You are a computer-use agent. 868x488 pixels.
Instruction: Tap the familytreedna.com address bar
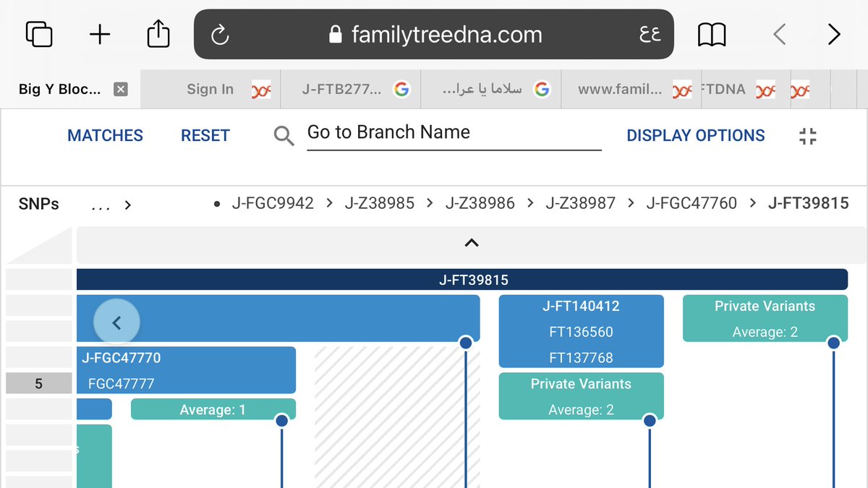point(434,34)
